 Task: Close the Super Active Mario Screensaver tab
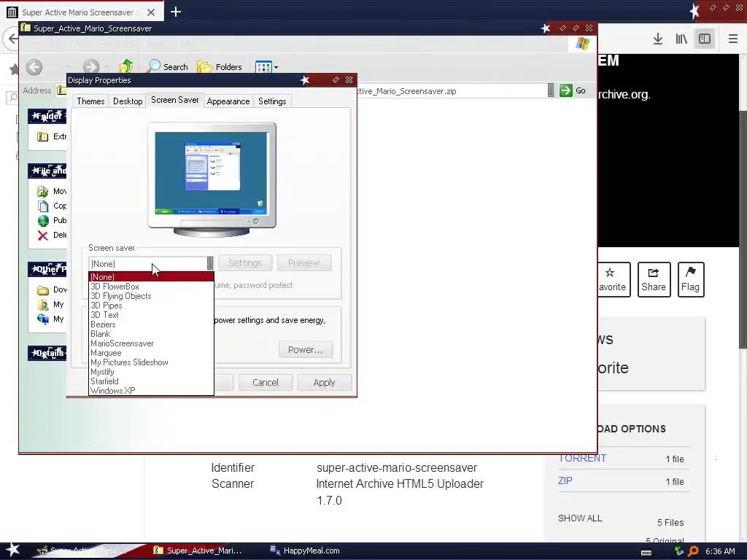point(151,12)
